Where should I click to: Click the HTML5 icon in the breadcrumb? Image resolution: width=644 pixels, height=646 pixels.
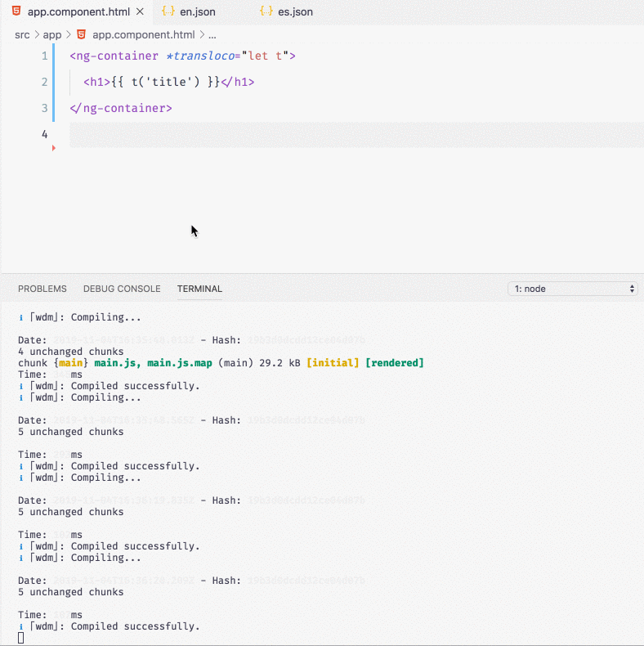(x=82, y=34)
